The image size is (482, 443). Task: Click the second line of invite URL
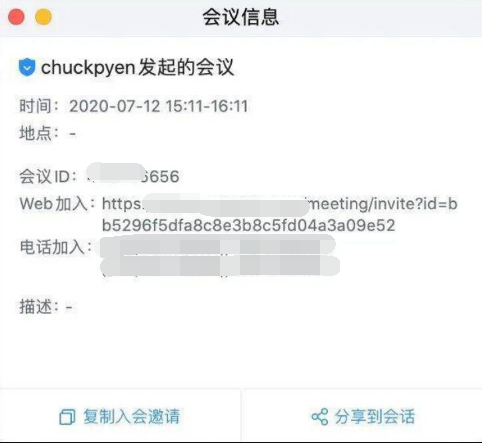(248, 225)
